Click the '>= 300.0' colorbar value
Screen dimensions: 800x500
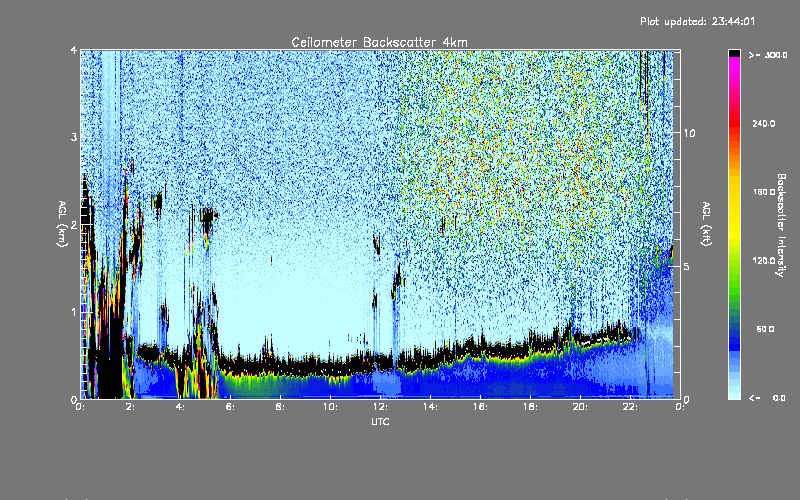click(768, 55)
